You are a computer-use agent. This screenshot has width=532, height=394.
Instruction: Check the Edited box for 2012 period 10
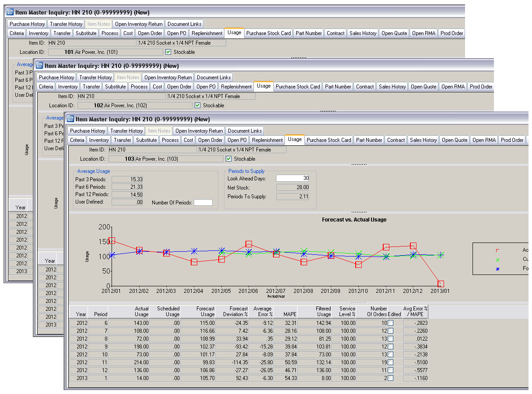tap(390, 354)
